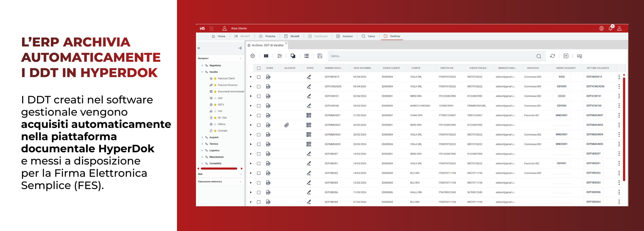This screenshot has height=231, width=644.
Task: Check the DDTVBE007 row checkbox
Action: [x=259, y=154]
